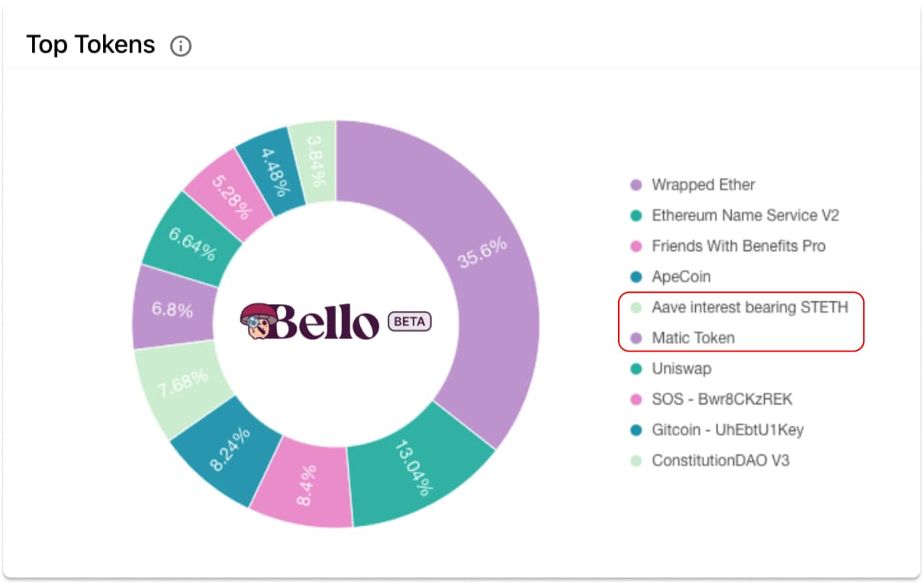The height and width of the screenshot is (584, 924).
Task: Toggle the Wrapped Ether legend entry
Action: pos(692,185)
